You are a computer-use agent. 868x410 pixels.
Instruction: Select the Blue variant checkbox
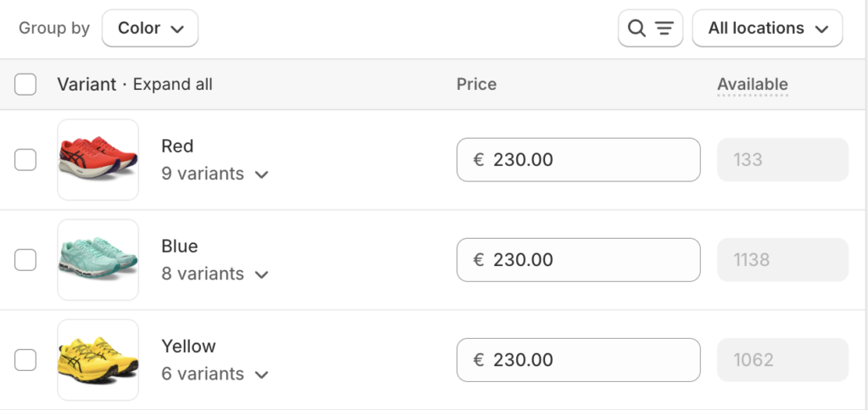[25, 259]
